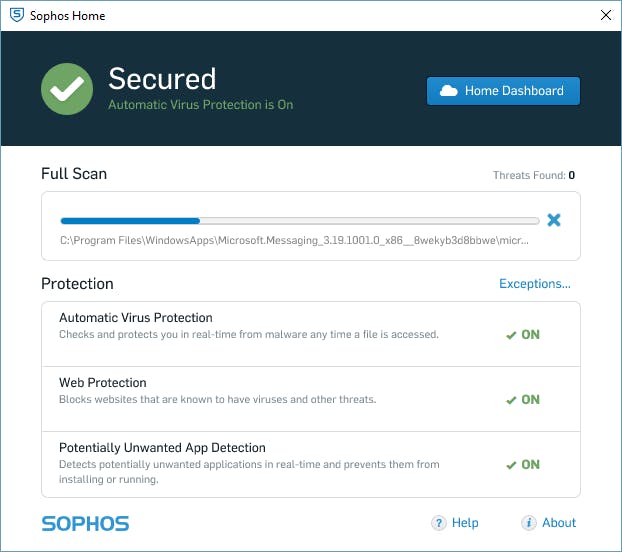The width and height of the screenshot is (622, 552).
Task: Cancel the full scan with the X icon
Action: (x=554, y=220)
